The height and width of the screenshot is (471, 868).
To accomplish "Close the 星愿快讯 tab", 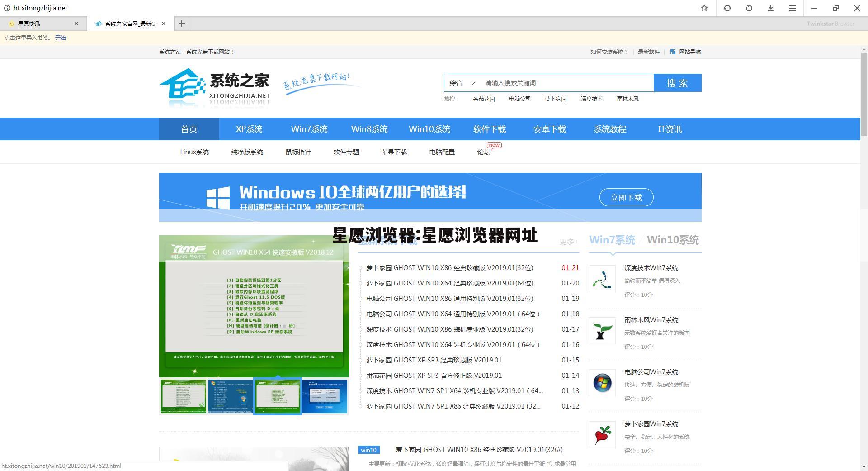I will 76,24.
